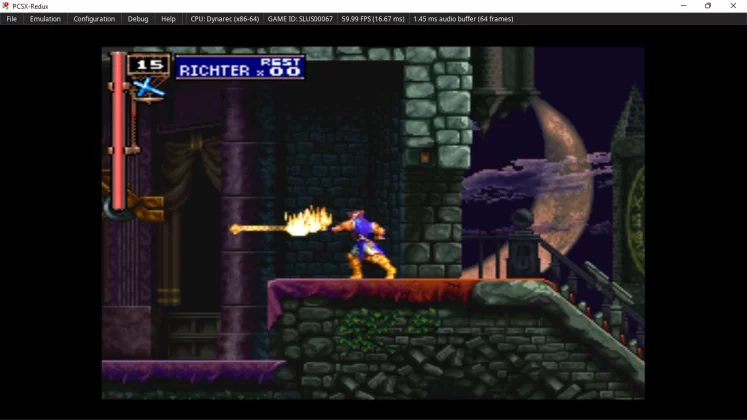The height and width of the screenshot is (420, 747).
Task: Click the red vertical health bar
Action: pyautogui.click(x=118, y=131)
